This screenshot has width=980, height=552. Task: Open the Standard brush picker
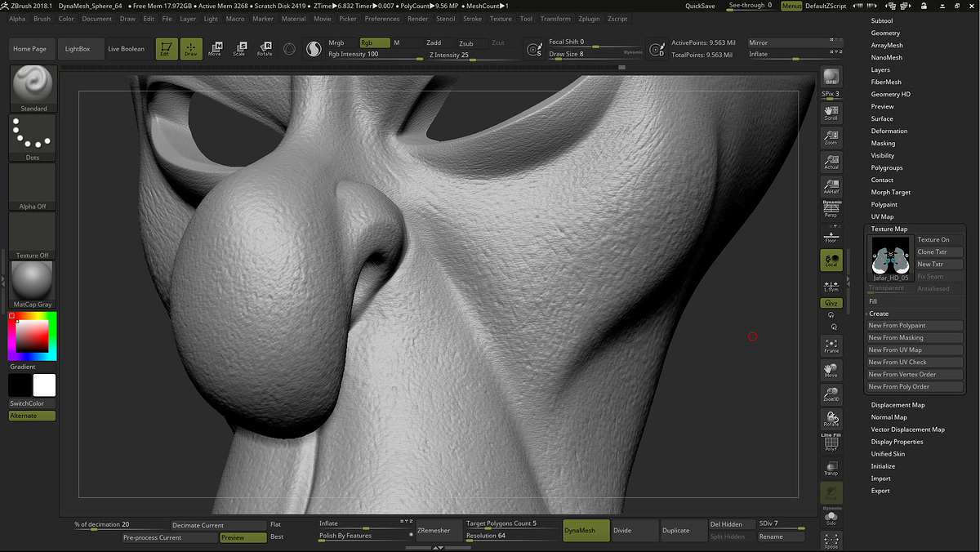33,88
